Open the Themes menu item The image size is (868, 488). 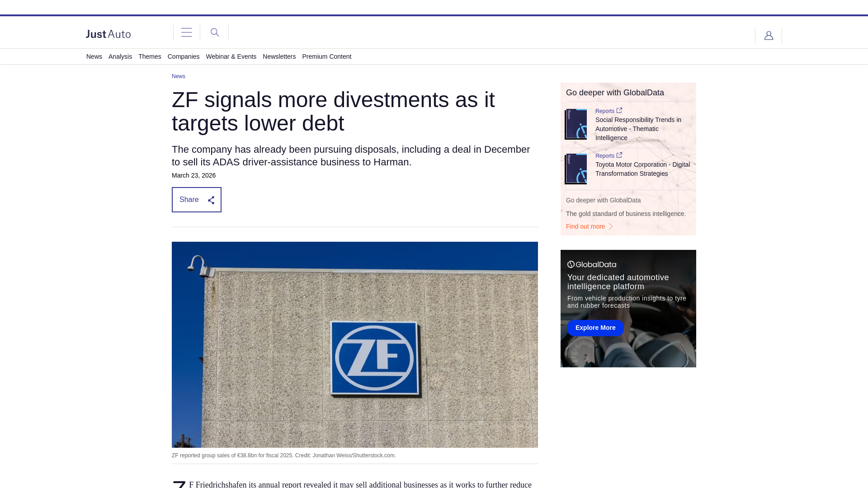[150, 56]
